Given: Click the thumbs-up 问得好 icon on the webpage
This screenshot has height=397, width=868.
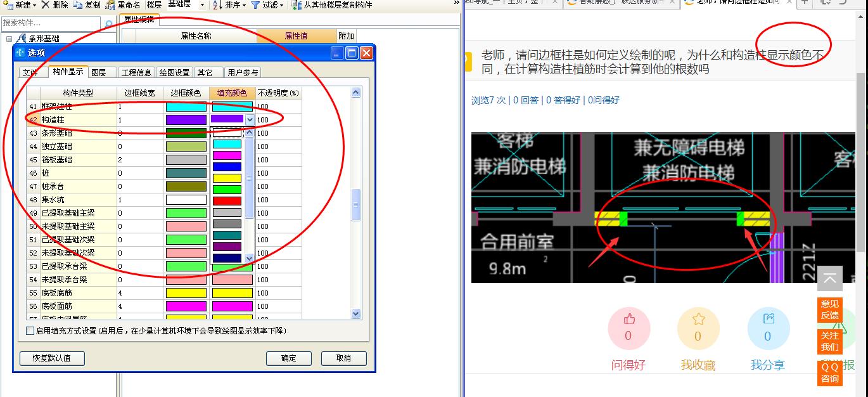Looking at the screenshot, I should coord(629,319).
